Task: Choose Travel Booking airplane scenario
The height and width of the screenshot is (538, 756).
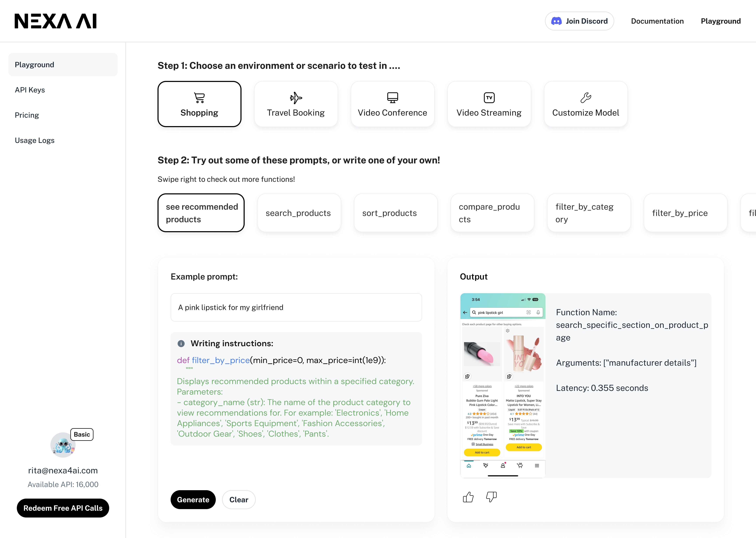Action: point(296,104)
